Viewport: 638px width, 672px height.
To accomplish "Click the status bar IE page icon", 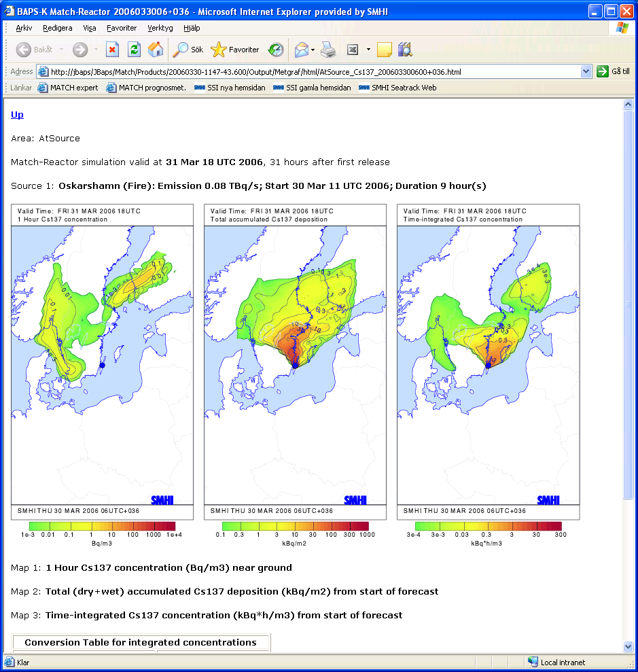I will [9, 662].
